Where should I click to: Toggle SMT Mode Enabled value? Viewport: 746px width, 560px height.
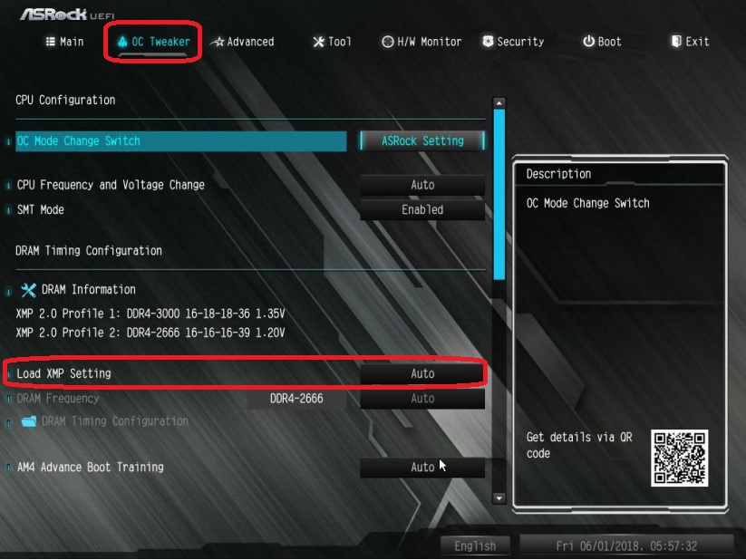422,210
